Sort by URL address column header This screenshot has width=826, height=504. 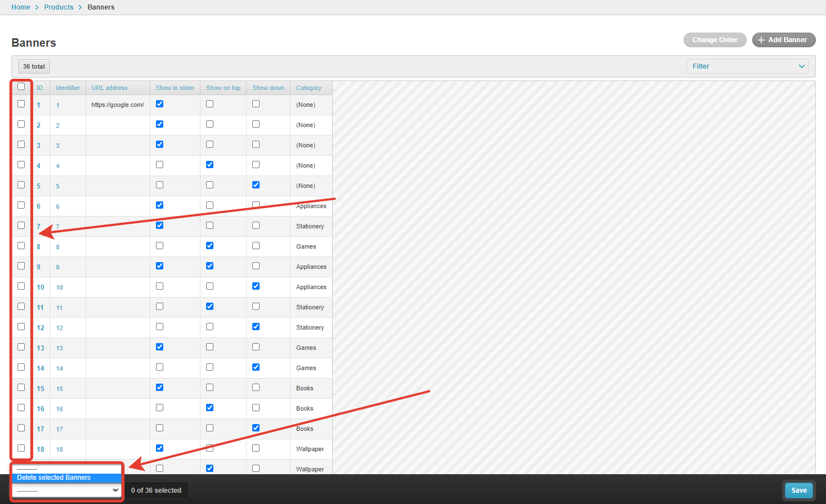(x=109, y=88)
